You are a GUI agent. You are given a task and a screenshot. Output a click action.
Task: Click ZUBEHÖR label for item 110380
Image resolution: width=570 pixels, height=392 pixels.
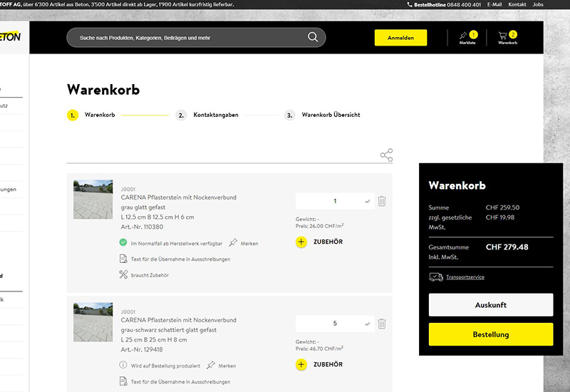tap(328, 242)
